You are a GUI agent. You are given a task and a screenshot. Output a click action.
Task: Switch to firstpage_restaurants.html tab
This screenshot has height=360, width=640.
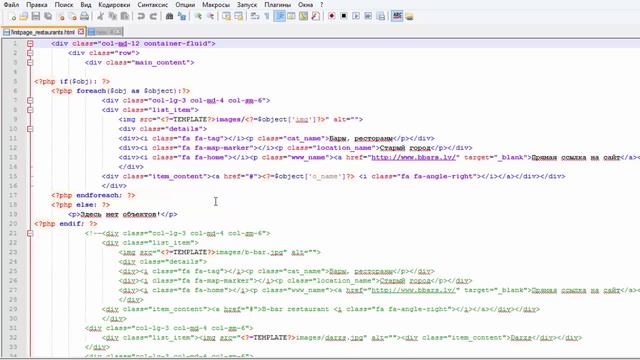(x=43, y=32)
